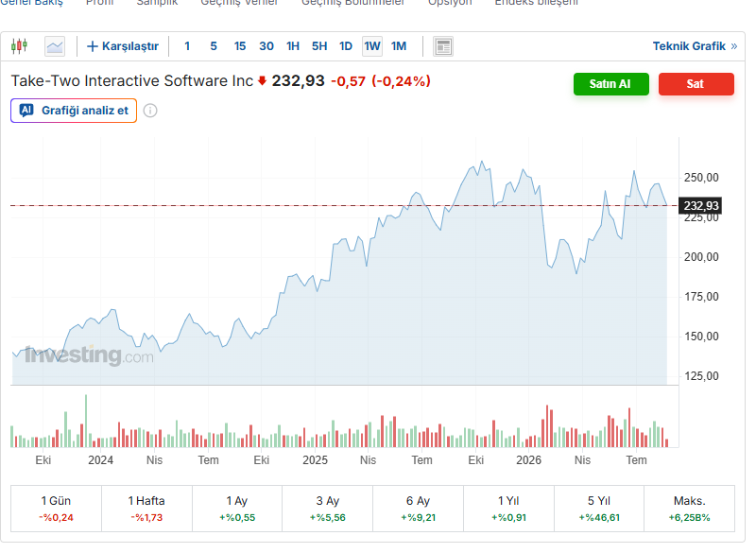The width and height of the screenshot is (756, 553).
Task: Click the red down arrow price indicator
Action: (x=263, y=81)
